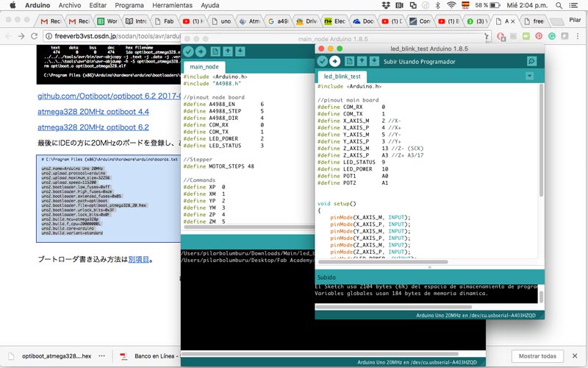Image resolution: width=588 pixels, height=368 pixels.
Task: Open options menu for optiboot_atmega328 hex download
Action: coord(101,356)
